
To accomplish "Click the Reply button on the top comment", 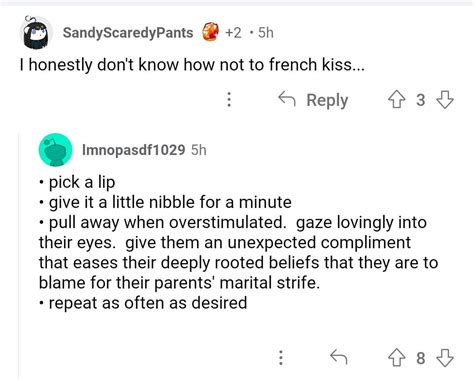I will coord(313,100).
